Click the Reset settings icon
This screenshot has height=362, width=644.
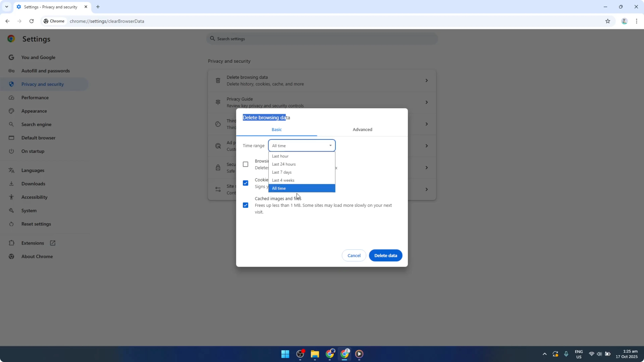click(11, 224)
